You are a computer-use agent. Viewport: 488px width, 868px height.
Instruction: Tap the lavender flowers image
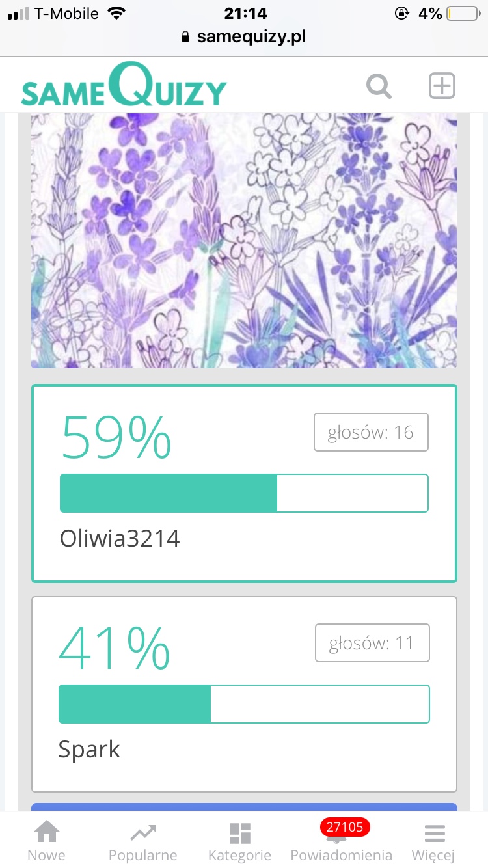[244, 241]
